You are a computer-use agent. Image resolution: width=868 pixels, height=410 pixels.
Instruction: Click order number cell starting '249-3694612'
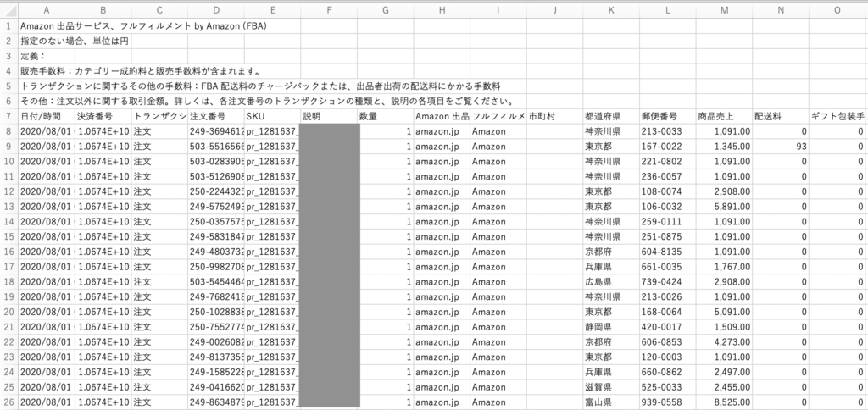[216, 131]
